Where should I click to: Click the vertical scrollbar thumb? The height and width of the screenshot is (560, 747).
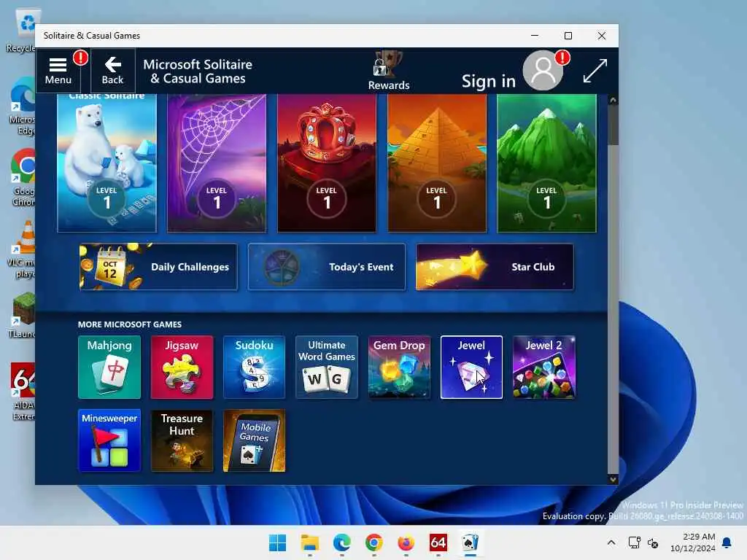(613, 125)
